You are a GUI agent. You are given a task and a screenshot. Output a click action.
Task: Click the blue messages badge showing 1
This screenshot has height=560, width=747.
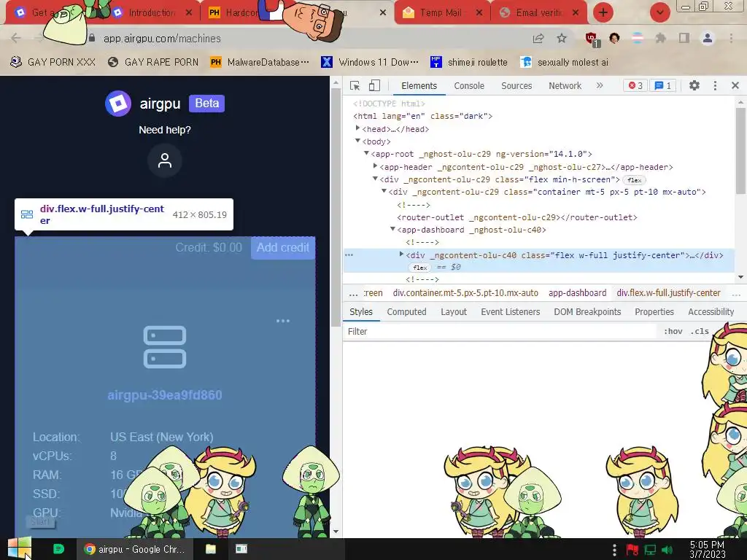click(x=663, y=86)
